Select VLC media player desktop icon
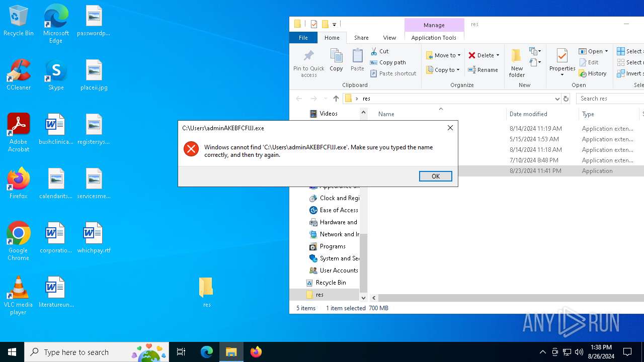The width and height of the screenshot is (644, 362). pos(19,296)
